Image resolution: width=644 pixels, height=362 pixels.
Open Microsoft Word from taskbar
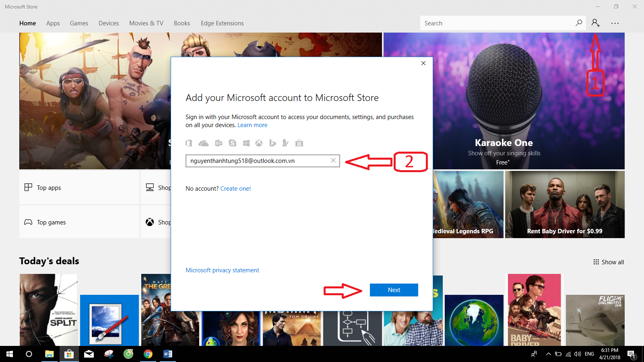coord(168,354)
